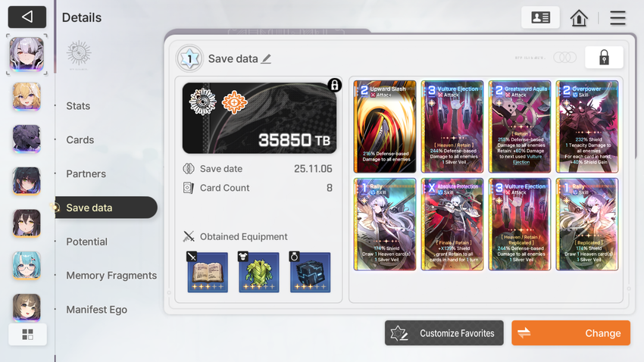This screenshot has width=644, height=362.
Task: Edit the Save data name with pencil
Action: point(266,58)
